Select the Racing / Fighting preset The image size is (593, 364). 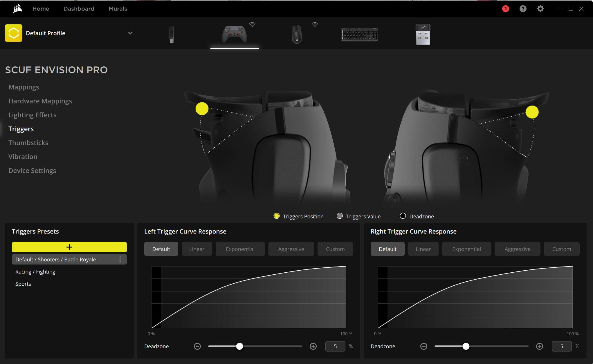point(35,272)
